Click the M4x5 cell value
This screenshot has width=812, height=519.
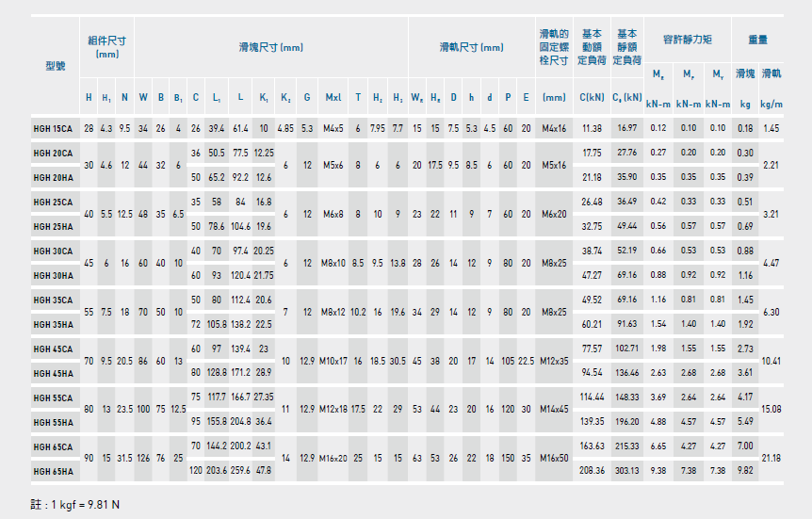[x=333, y=128]
